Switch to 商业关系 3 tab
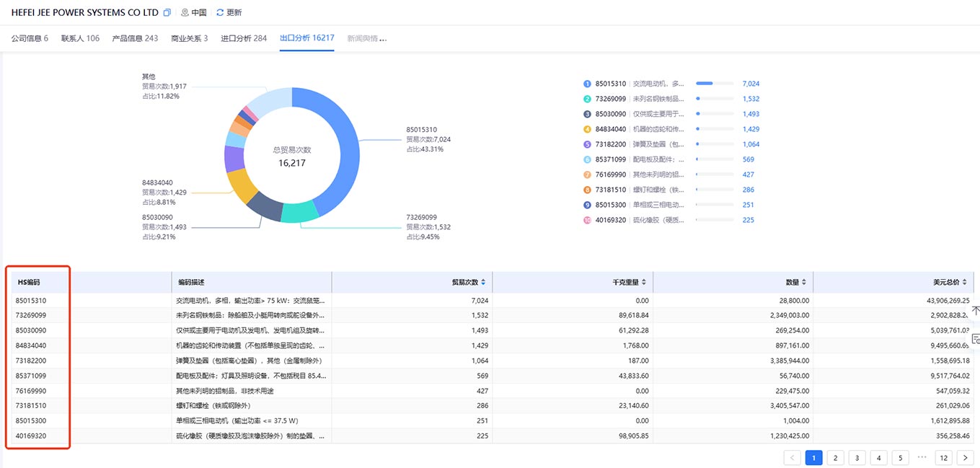 click(190, 38)
